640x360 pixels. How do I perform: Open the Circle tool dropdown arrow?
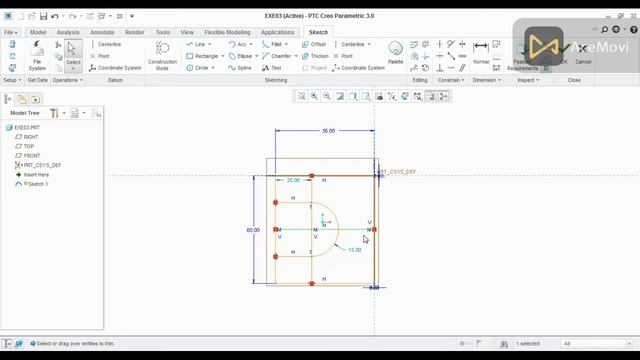(x=213, y=68)
